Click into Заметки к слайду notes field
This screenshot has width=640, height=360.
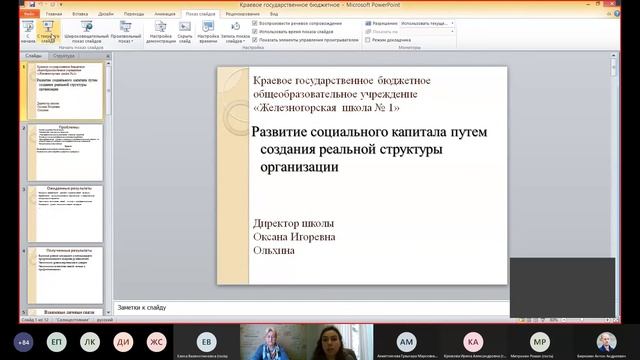(311, 307)
